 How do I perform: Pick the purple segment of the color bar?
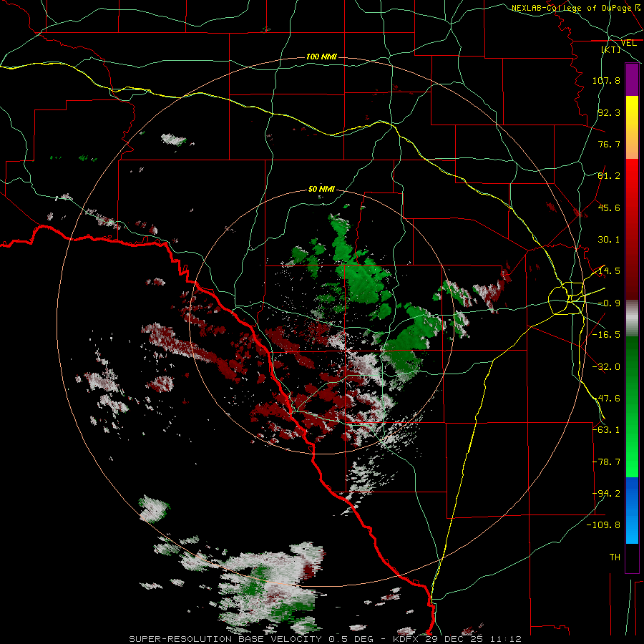tap(632, 79)
